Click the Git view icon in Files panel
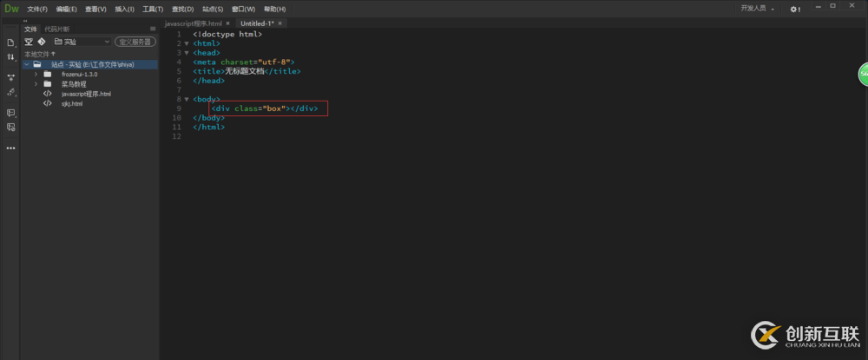This screenshot has width=868, height=360. (42, 41)
